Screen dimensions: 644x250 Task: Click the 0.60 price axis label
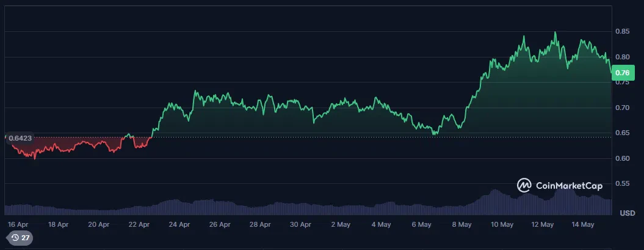coord(622,158)
